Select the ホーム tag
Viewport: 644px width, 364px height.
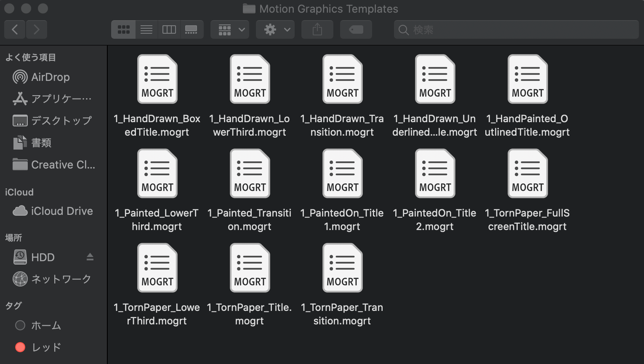tap(38, 325)
